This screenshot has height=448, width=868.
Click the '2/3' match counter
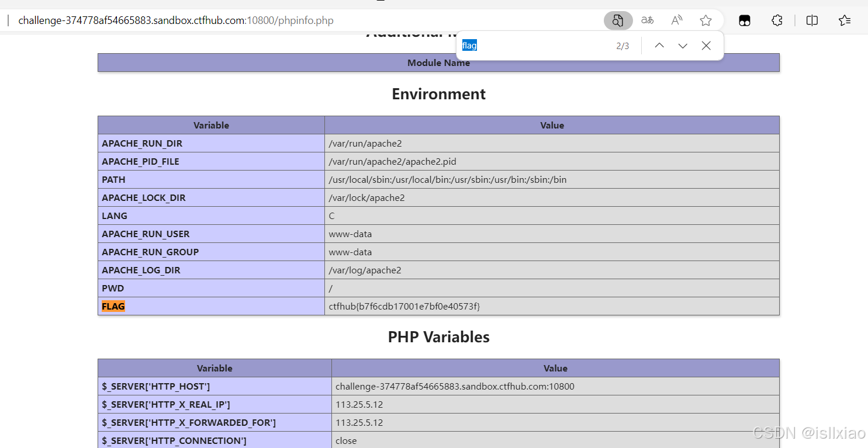[622, 45]
